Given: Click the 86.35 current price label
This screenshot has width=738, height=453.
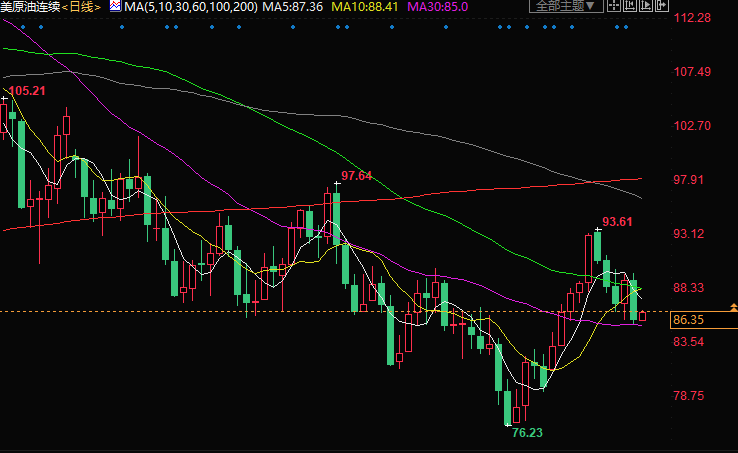Looking at the screenshot, I should pyautogui.click(x=689, y=320).
